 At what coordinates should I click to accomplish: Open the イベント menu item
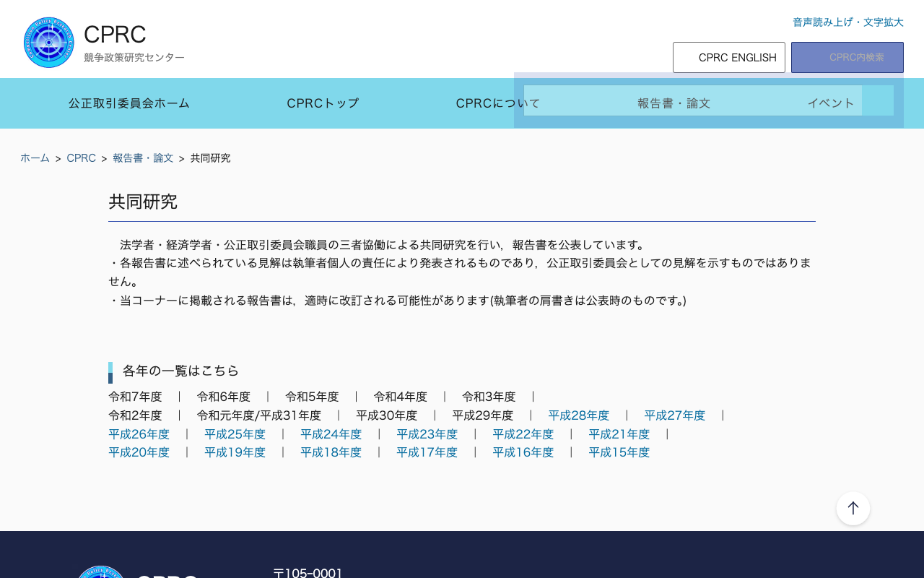(831, 103)
